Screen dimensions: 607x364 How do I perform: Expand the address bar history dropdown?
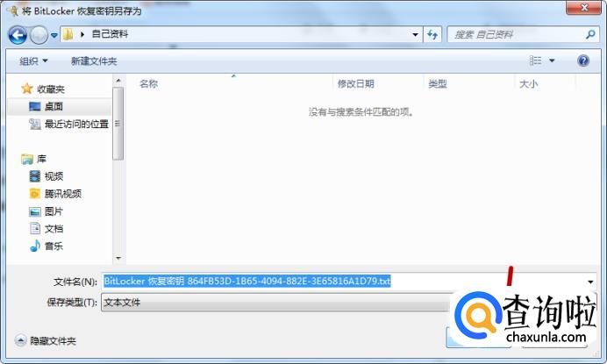point(415,34)
